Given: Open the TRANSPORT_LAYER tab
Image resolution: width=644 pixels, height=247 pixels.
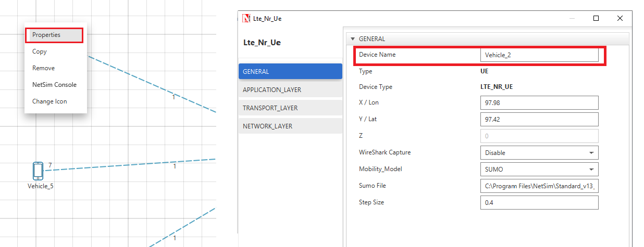Looking at the screenshot, I should 290,108.
